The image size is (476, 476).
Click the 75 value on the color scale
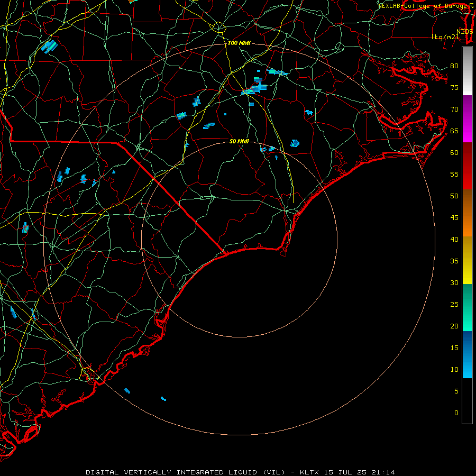pyautogui.click(x=454, y=87)
